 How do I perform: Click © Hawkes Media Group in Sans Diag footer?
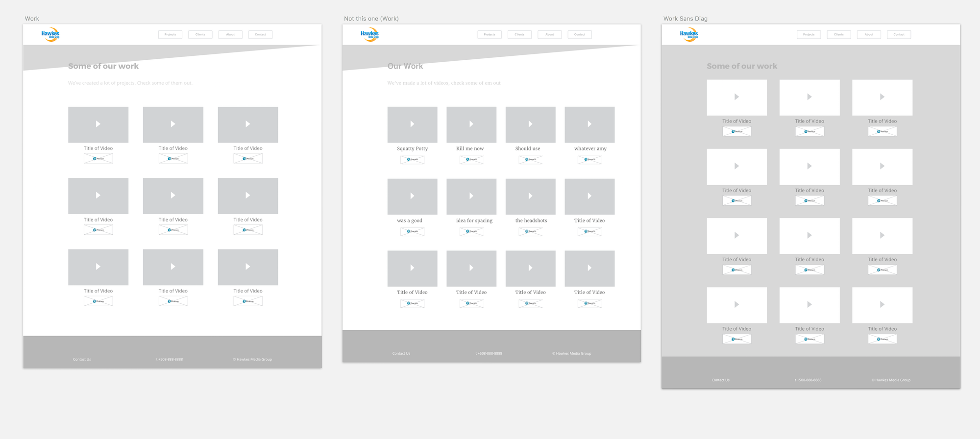(x=891, y=380)
